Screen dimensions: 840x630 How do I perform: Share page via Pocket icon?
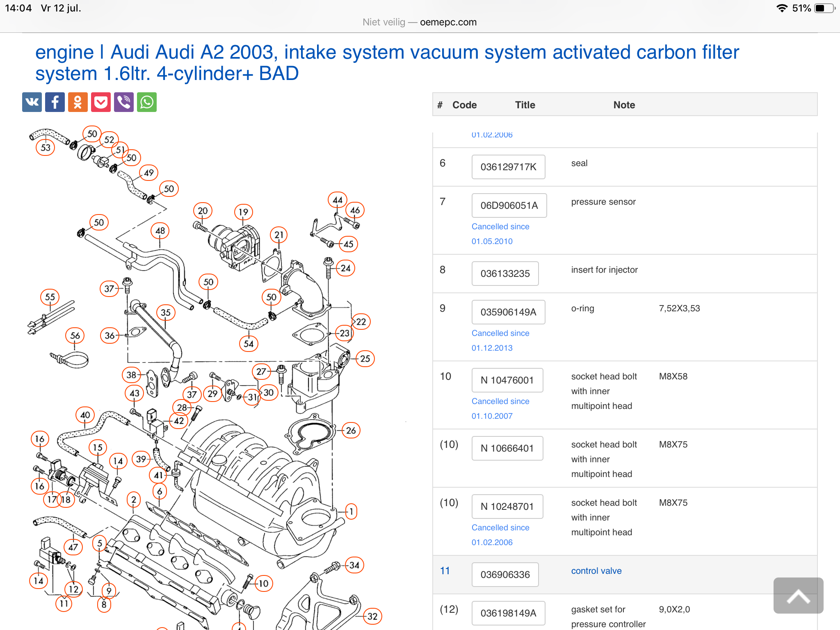[101, 102]
